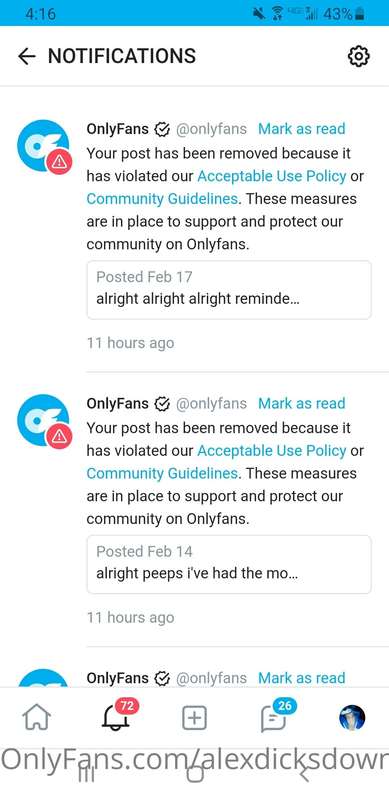Image resolution: width=389 pixels, height=800 pixels.
Task: Click OnlyFans avatar on second notification
Action: [x=43, y=420]
